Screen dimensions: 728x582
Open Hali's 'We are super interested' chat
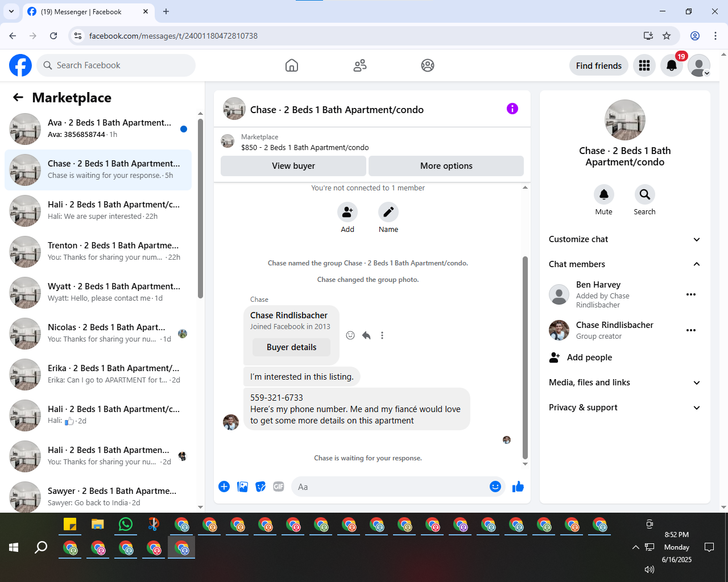pyautogui.click(x=98, y=211)
